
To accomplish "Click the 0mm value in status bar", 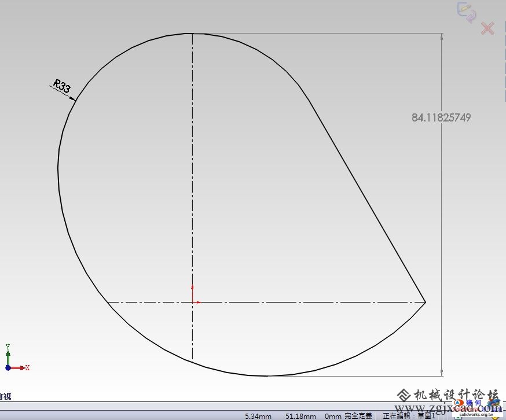I will (x=333, y=416).
